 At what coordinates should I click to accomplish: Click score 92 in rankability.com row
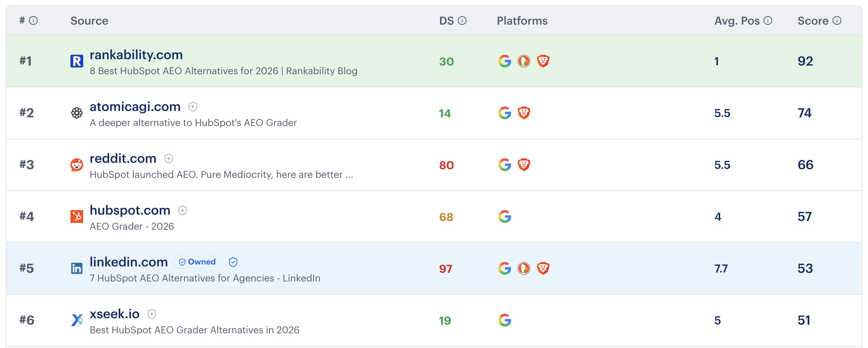(805, 61)
